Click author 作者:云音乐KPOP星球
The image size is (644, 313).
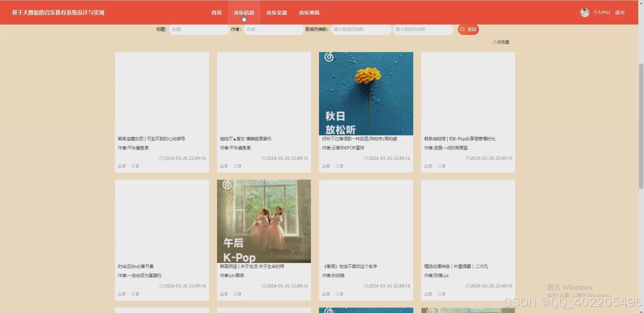[343, 148]
